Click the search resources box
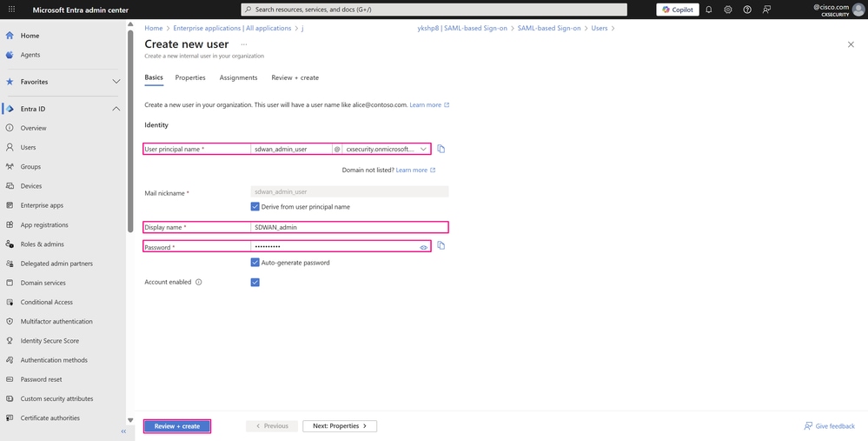 [434, 10]
